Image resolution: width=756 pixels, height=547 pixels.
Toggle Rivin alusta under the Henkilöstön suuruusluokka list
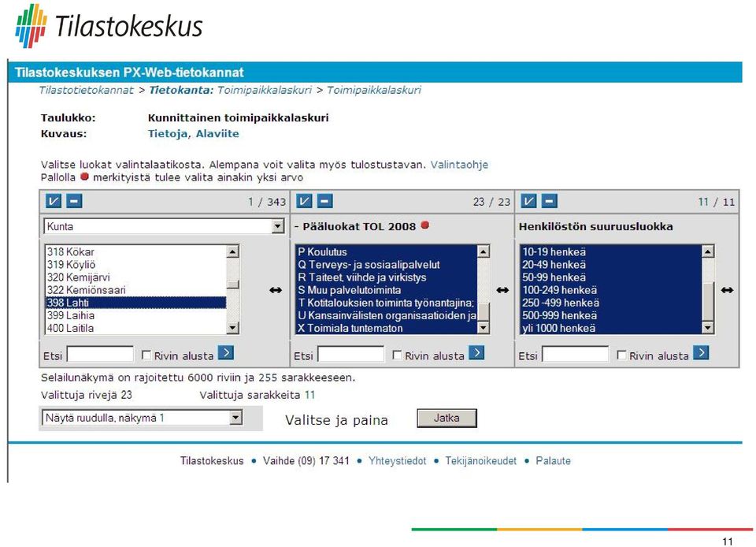(x=622, y=355)
